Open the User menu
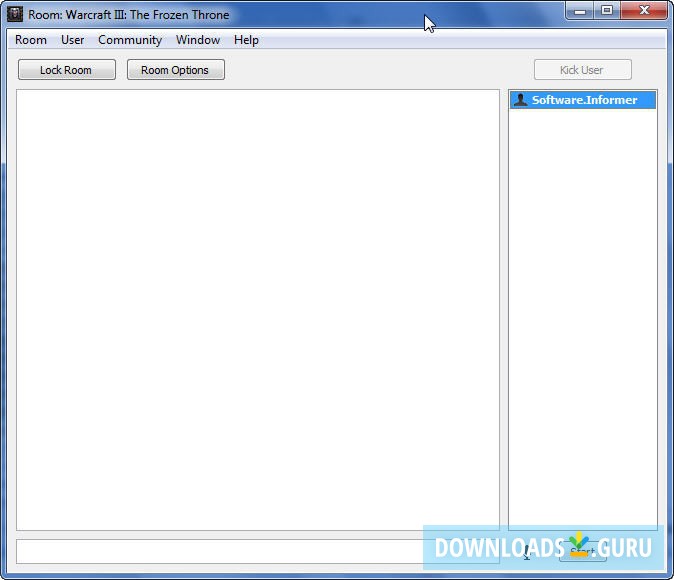The height and width of the screenshot is (580, 674). (x=73, y=40)
